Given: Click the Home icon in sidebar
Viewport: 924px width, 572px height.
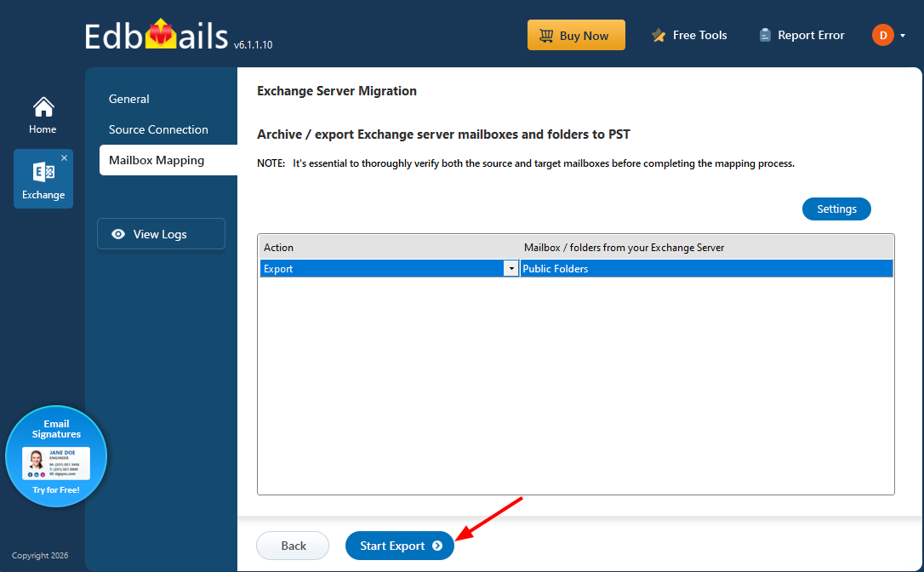Looking at the screenshot, I should (x=43, y=107).
